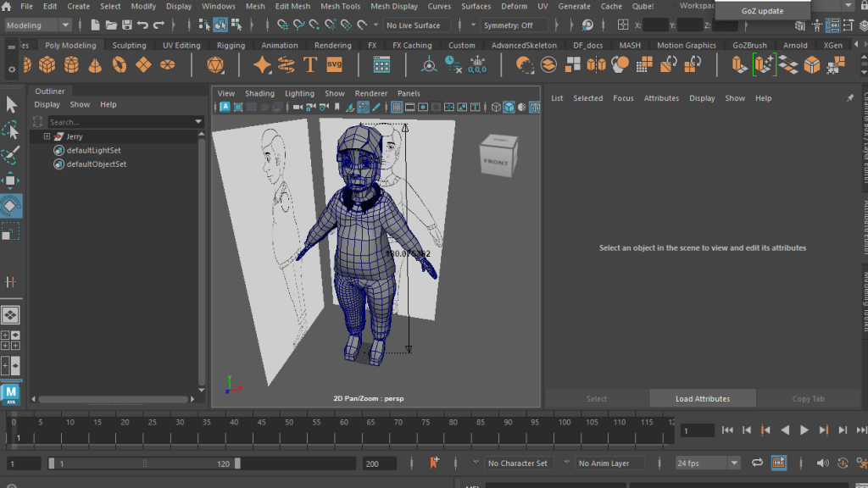Choose the Select tool arrow in toolbox

pyautogui.click(x=11, y=104)
